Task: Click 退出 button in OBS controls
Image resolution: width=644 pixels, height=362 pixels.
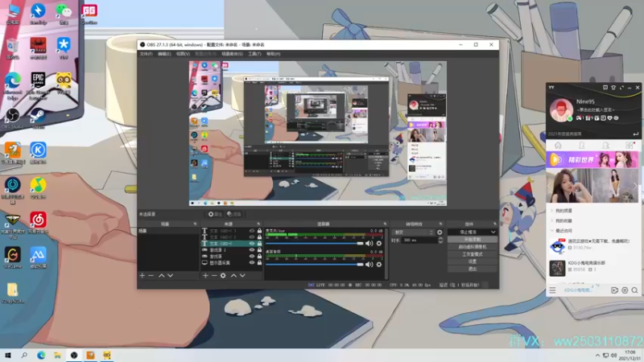Action: (473, 269)
